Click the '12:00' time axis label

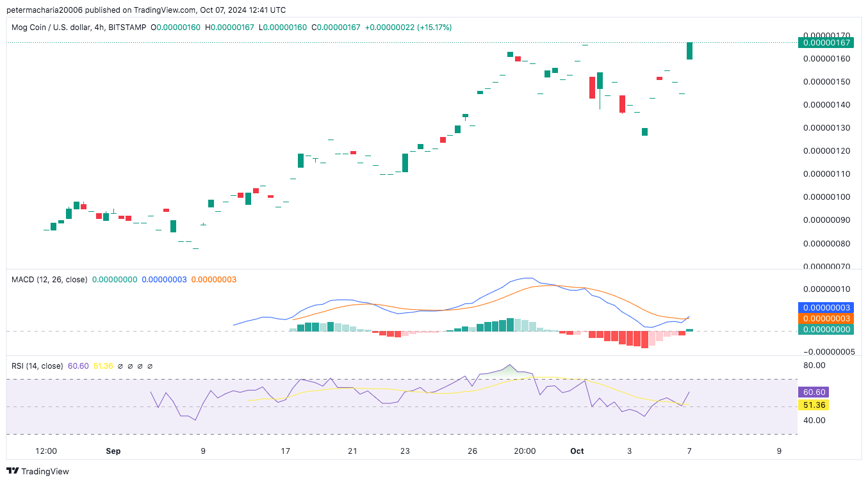(x=46, y=451)
